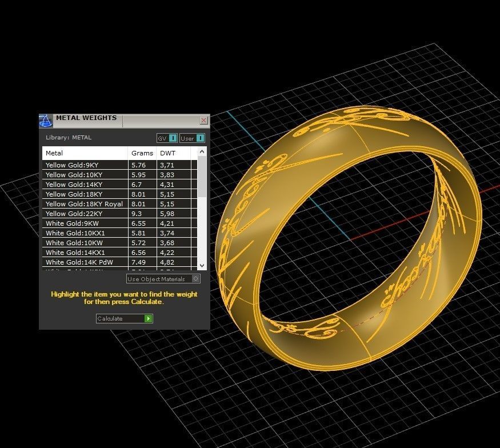The width and height of the screenshot is (500, 448).
Task: Select the Yellow Gold:14KY row
Action: tap(119, 185)
